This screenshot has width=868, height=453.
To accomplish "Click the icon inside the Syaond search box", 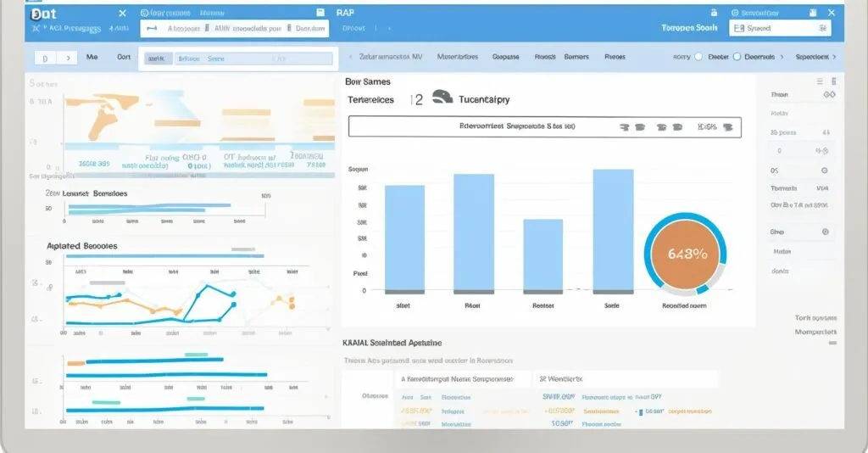I will tap(739, 28).
